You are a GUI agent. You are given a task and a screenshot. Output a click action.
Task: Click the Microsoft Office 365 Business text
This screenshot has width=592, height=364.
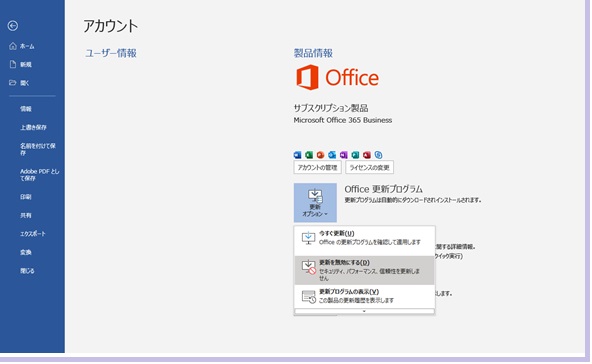[343, 120]
